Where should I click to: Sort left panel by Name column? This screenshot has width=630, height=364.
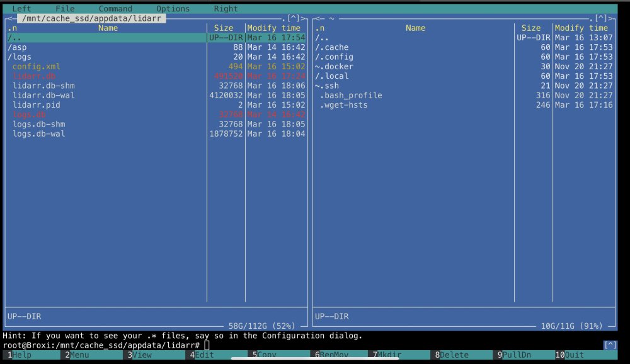[x=108, y=28]
